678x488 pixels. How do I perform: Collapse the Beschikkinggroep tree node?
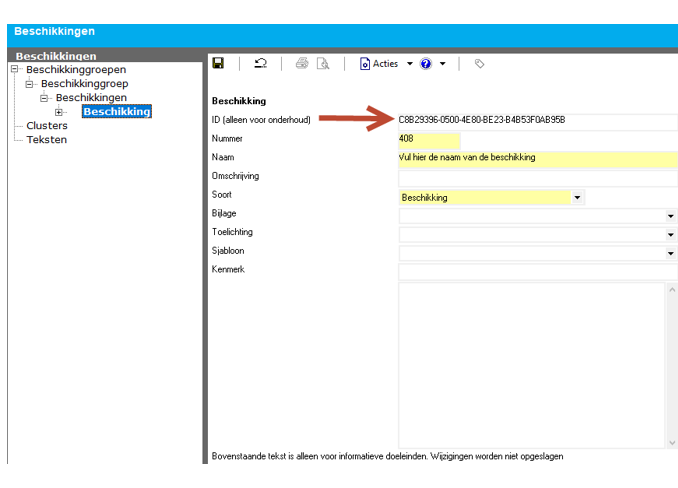point(30,84)
